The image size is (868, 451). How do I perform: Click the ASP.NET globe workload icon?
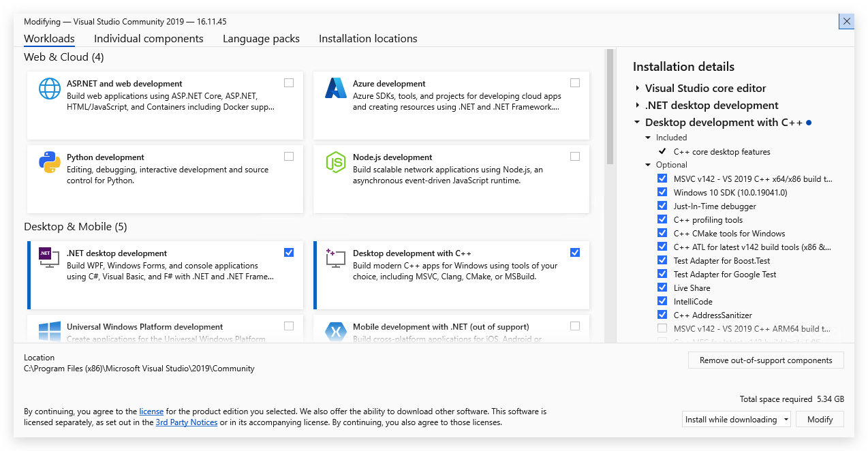(x=50, y=89)
